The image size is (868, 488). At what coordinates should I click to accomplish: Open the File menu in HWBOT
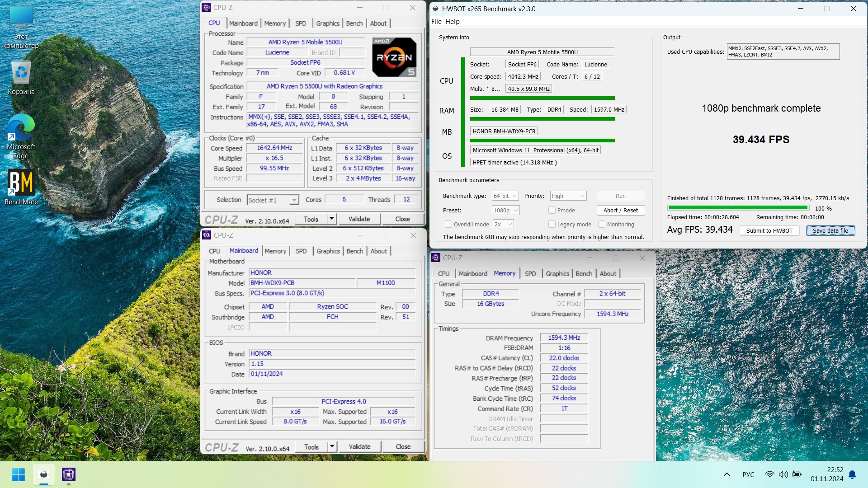[436, 21]
